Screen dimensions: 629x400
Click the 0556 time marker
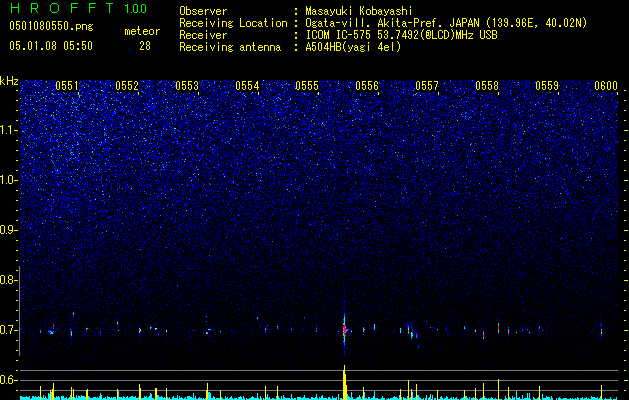[367, 86]
